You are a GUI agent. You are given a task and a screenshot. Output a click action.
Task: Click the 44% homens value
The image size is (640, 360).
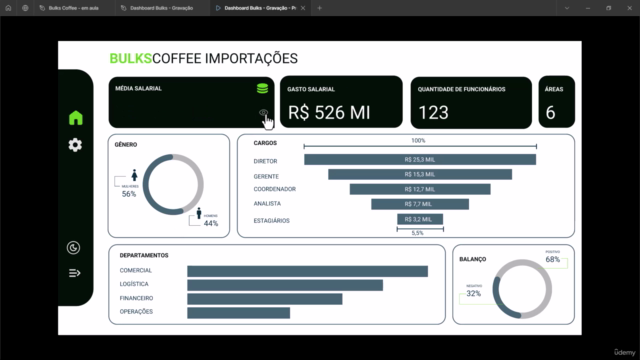pos(211,223)
